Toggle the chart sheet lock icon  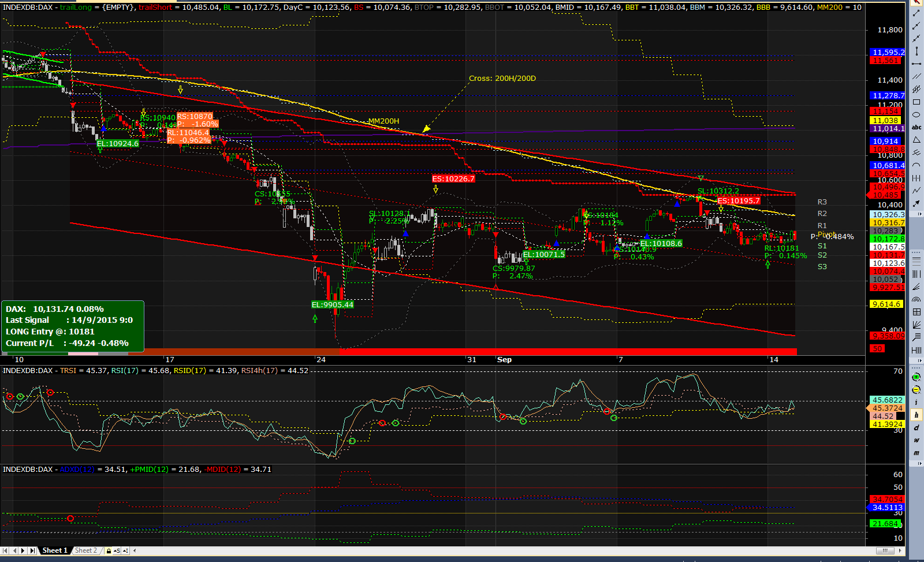tap(109, 550)
